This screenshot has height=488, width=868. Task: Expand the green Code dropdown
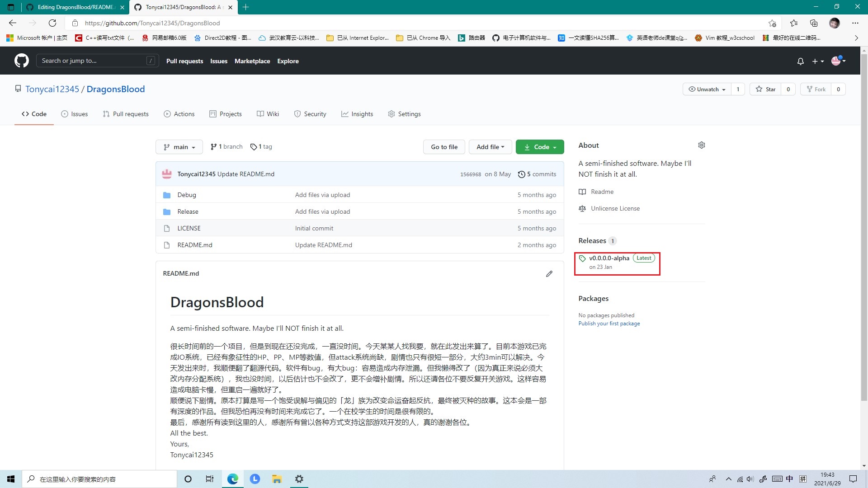540,147
